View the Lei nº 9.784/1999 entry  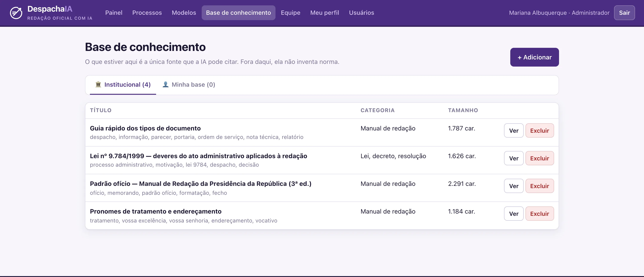click(514, 158)
